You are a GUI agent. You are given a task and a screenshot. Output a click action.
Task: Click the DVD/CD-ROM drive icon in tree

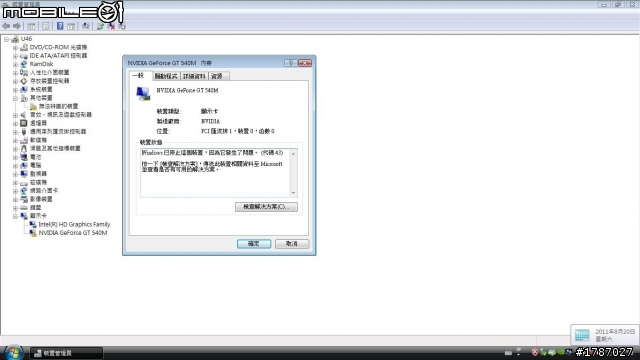[24, 47]
